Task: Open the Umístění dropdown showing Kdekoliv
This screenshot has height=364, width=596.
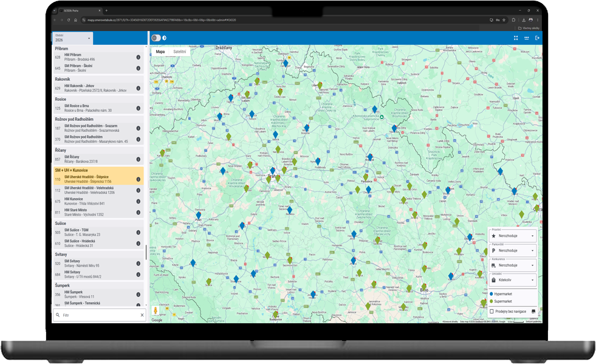Action: 513,280
